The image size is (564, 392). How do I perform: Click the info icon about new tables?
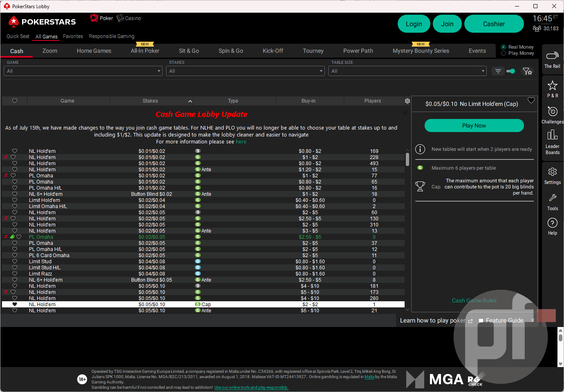pos(420,149)
